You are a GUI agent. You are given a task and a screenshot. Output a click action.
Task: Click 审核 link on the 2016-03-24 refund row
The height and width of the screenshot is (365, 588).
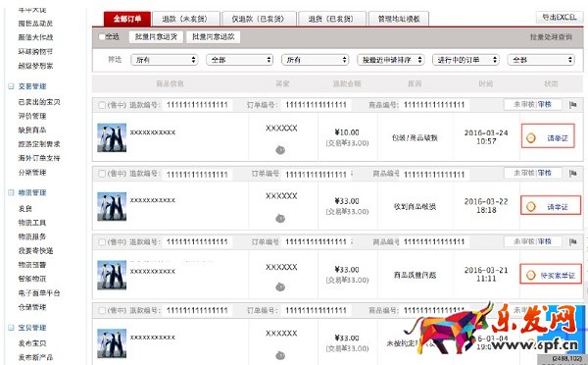click(545, 104)
